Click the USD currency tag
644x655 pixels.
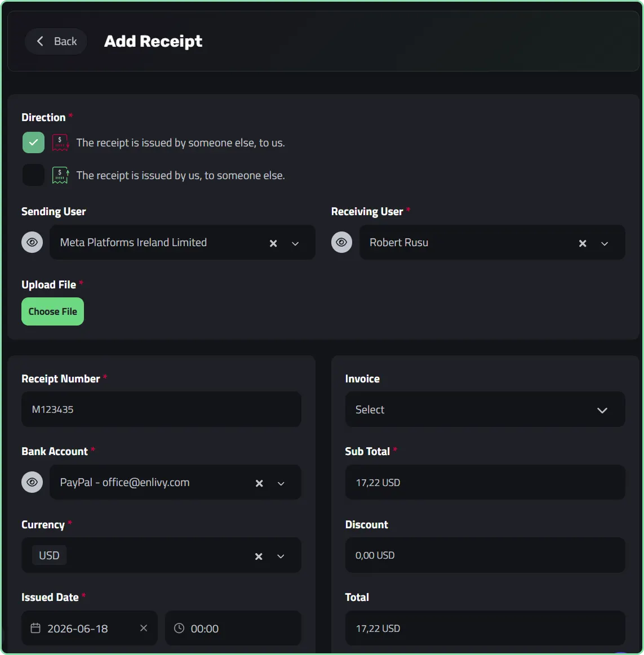pos(50,555)
